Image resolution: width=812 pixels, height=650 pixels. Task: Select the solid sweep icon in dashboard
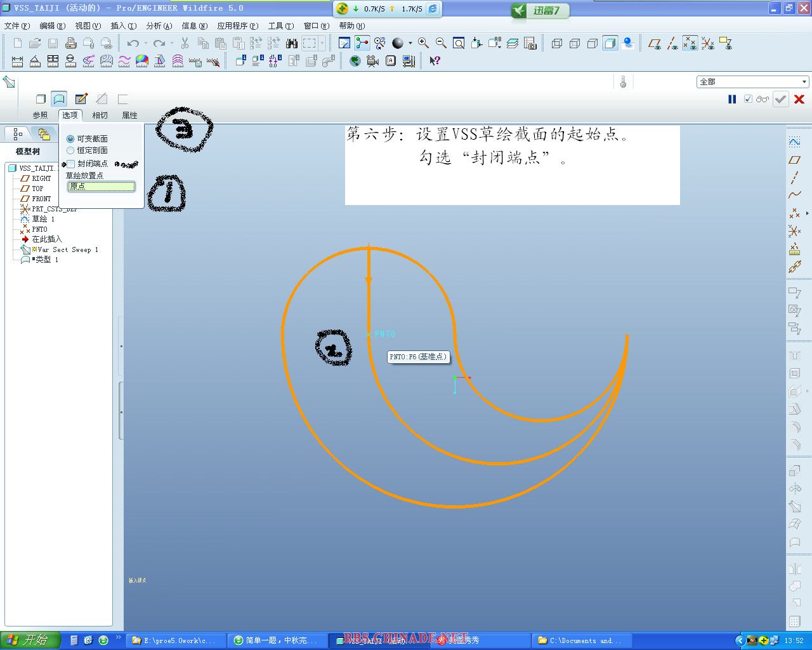coord(41,99)
